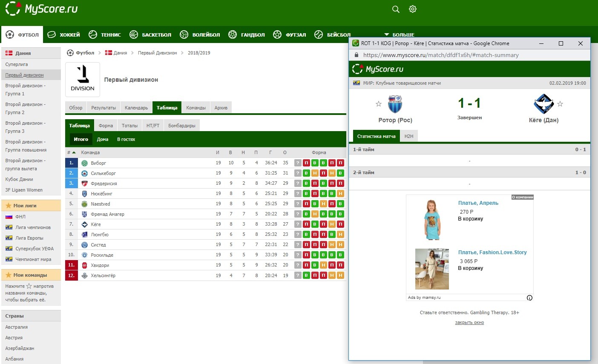Open Второй дивизион - Группа 1 league
The height and width of the screenshot is (364, 598).
coord(25,89)
